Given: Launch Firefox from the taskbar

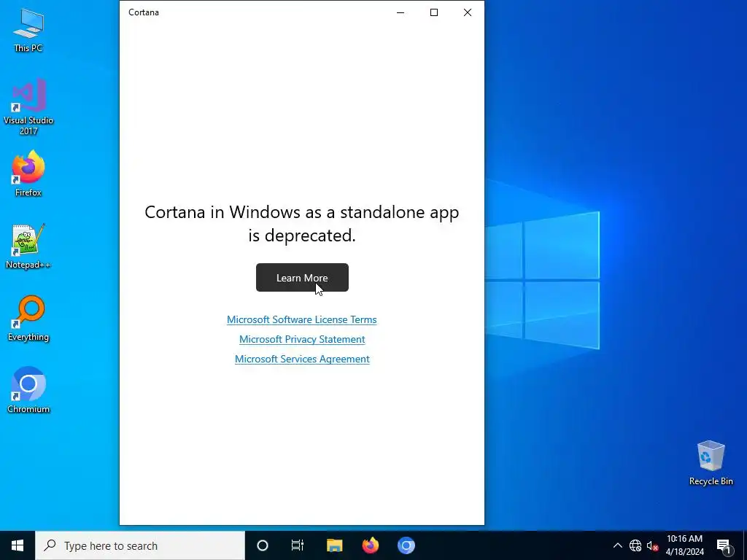Looking at the screenshot, I should click(370, 545).
